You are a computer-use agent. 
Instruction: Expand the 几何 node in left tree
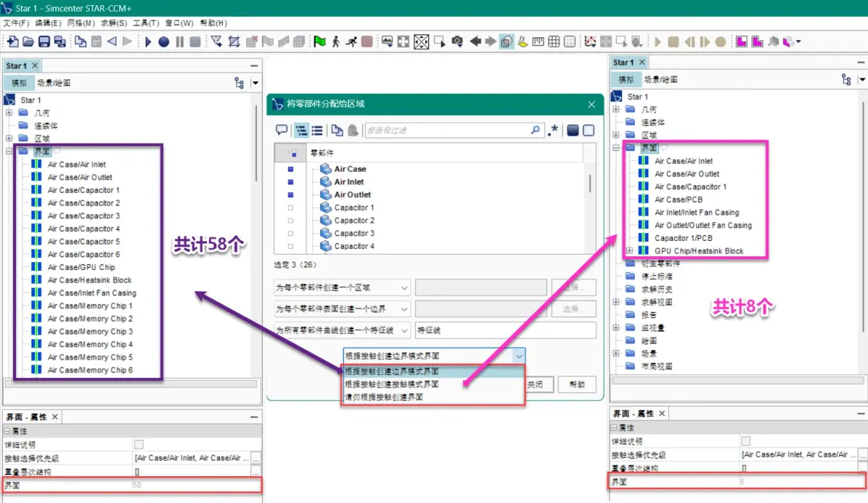(9, 112)
